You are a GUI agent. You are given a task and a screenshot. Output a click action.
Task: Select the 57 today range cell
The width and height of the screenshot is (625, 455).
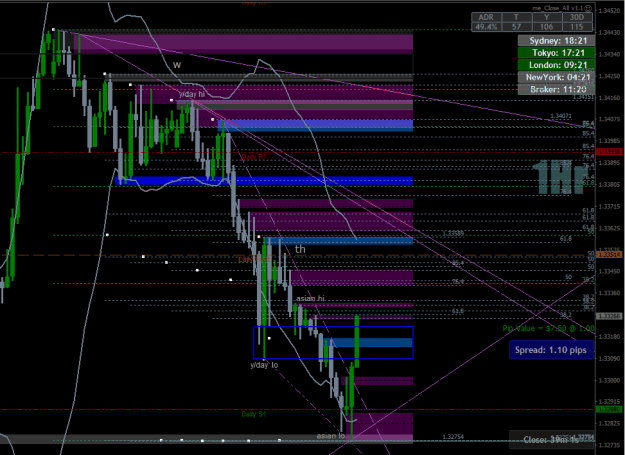click(x=516, y=27)
